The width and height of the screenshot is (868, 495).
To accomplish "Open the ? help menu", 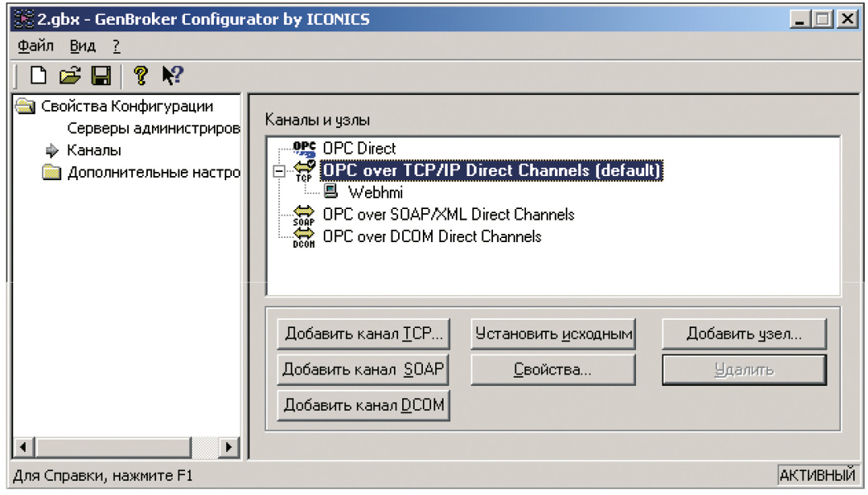I will [116, 46].
